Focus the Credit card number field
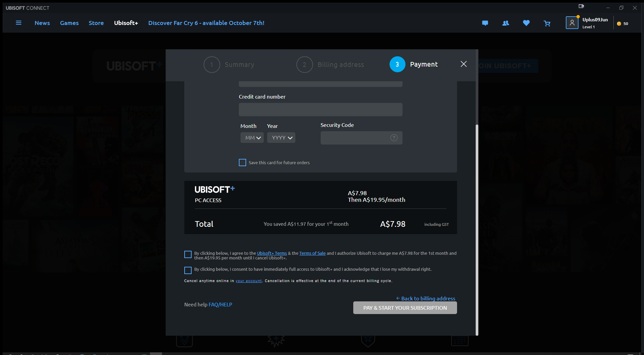 [320, 110]
